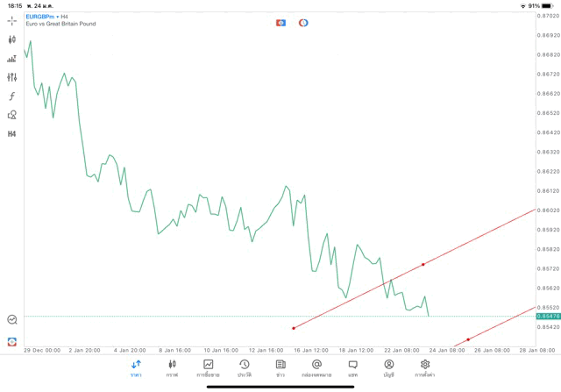Open the bar chart trade-levels icon
The height and width of the screenshot is (392, 561).
12,59
